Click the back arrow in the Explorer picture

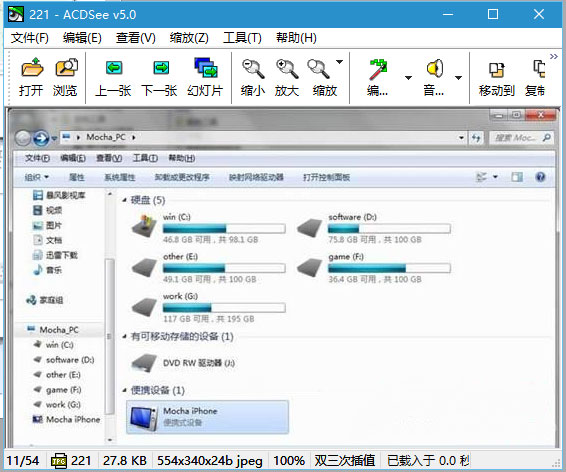click(22, 138)
